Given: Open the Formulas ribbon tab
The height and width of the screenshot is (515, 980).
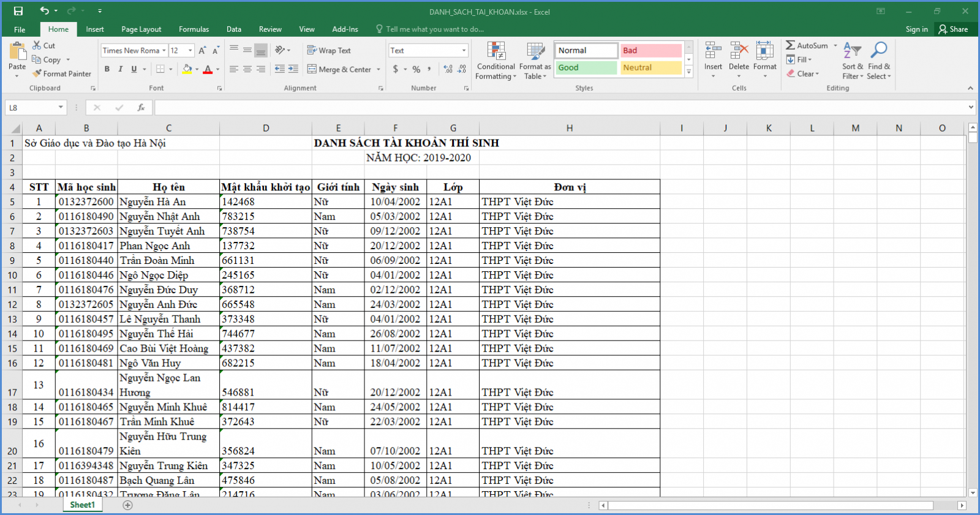Looking at the screenshot, I should [194, 29].
